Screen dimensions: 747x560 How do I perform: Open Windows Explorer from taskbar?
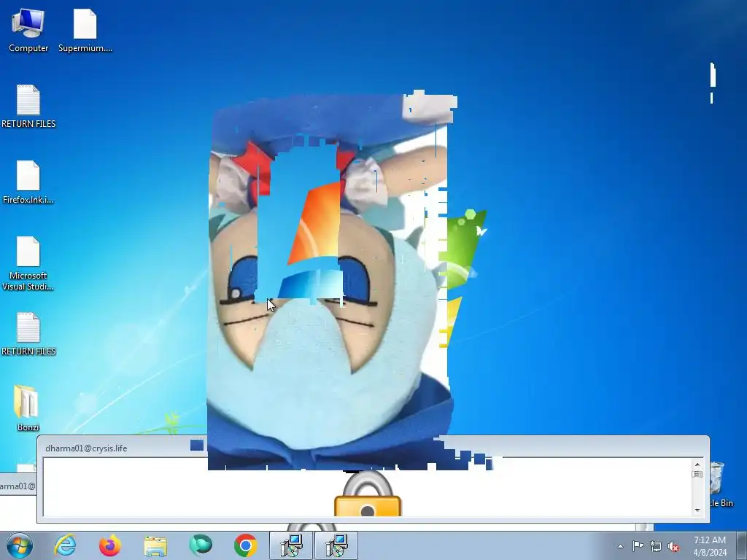point(155,546)
